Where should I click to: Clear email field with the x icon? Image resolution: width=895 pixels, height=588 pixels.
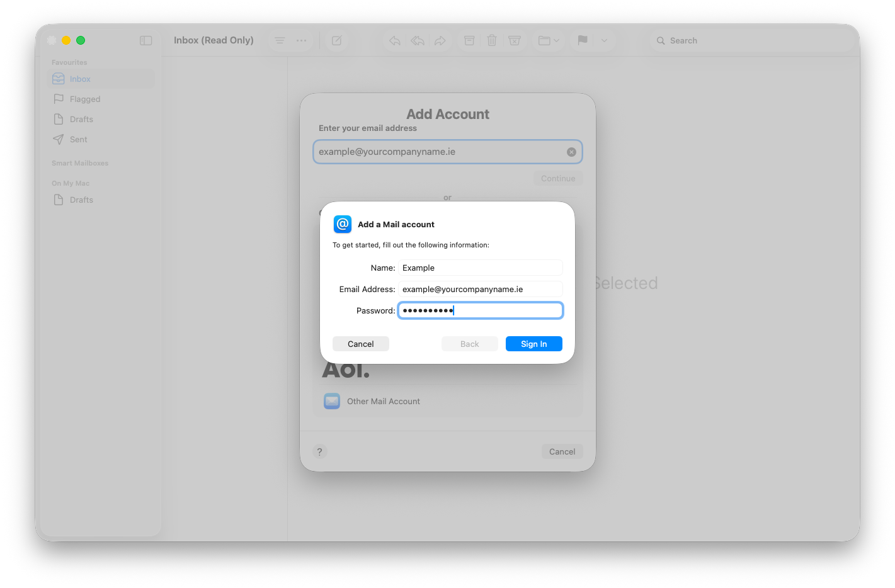pos(571,152)
